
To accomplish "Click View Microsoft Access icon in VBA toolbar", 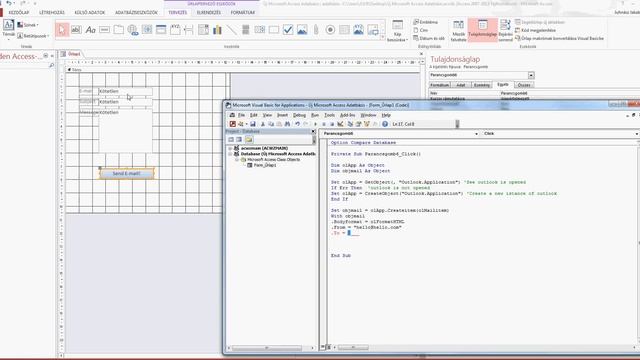I will (233, 124).
